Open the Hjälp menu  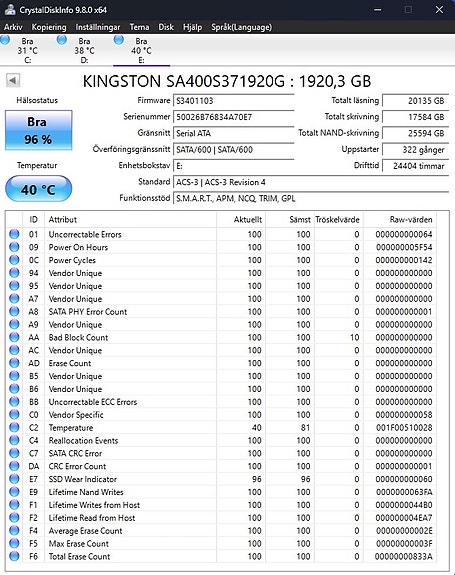192,27
